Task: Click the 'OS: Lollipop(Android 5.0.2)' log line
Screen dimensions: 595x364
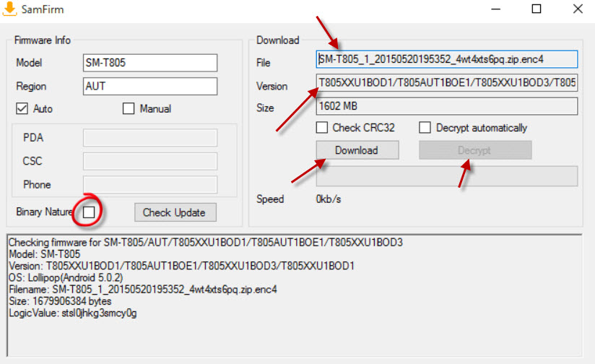Action: coord(66,277)
